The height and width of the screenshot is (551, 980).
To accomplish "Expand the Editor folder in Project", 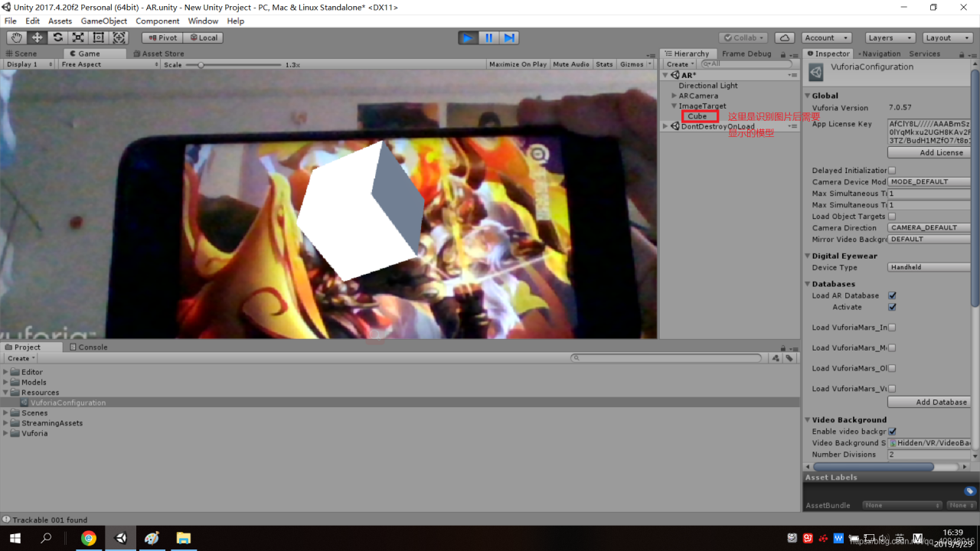I will click(5, 372).
